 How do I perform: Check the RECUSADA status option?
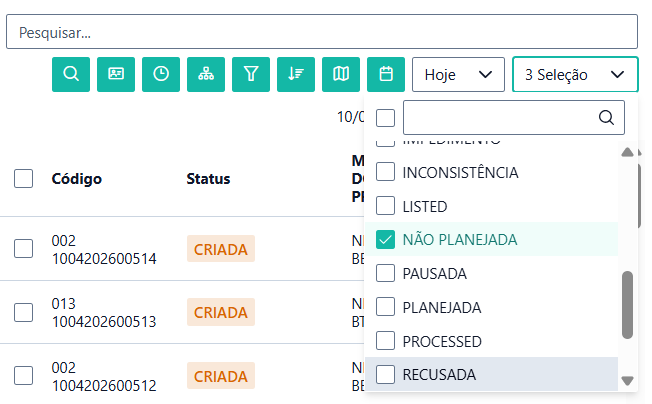point(386,375)
